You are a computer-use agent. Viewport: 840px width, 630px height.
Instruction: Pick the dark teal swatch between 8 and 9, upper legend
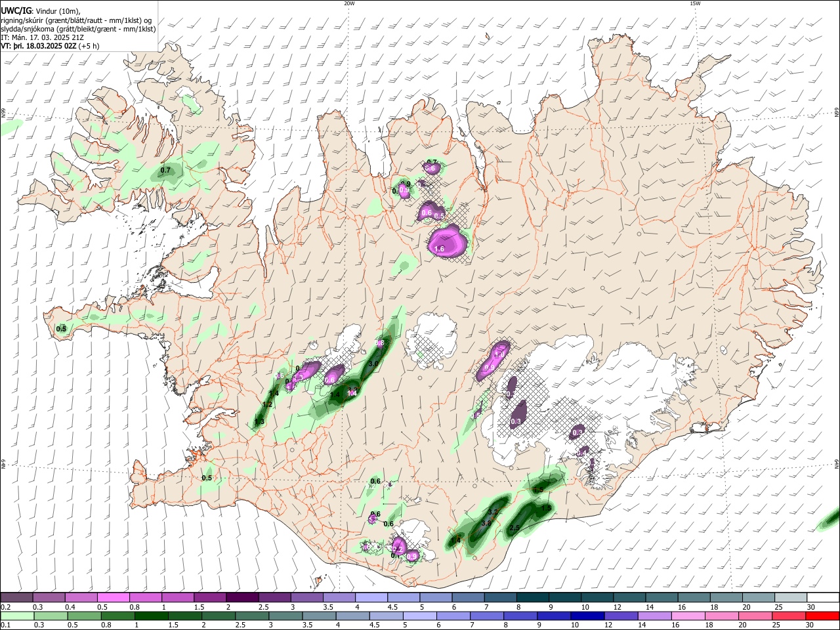click(x=533, y=598)
